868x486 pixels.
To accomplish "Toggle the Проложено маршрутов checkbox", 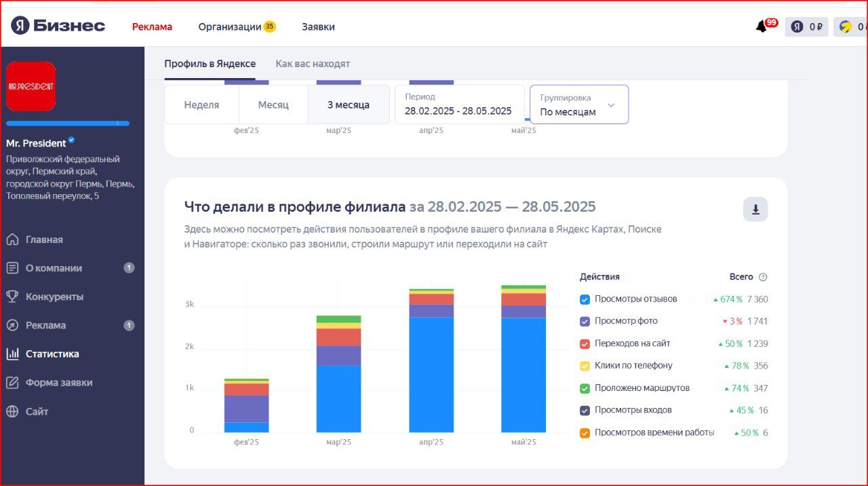I will click(x=585, y=388).
